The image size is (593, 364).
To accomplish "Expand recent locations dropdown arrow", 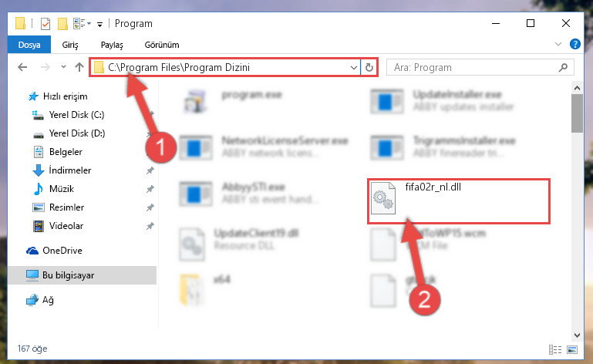I will click(x=63, y=67).
